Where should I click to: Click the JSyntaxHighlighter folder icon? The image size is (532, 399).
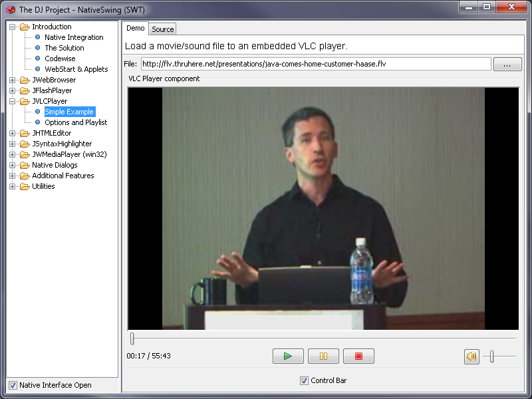(25, 144)
